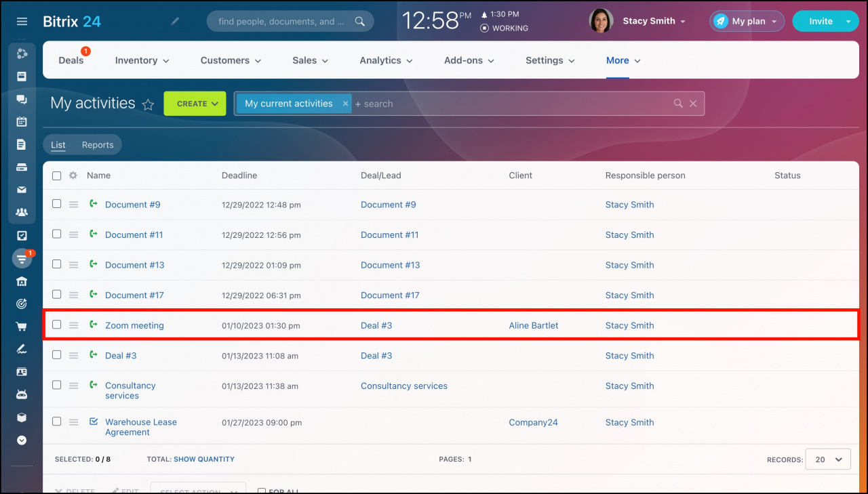Expand the Settings menu

coord(550,60)
